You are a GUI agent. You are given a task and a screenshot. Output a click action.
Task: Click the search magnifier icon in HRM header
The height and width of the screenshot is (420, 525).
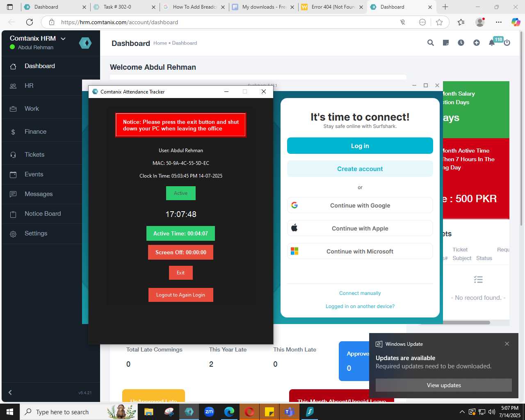[x=431, y=43]
